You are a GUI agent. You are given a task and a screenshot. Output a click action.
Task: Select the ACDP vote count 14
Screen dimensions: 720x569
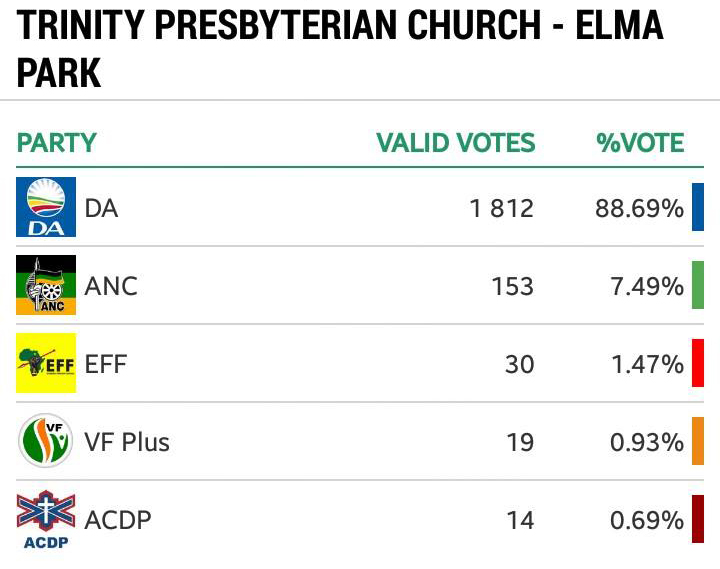click(x=520, y=520)
